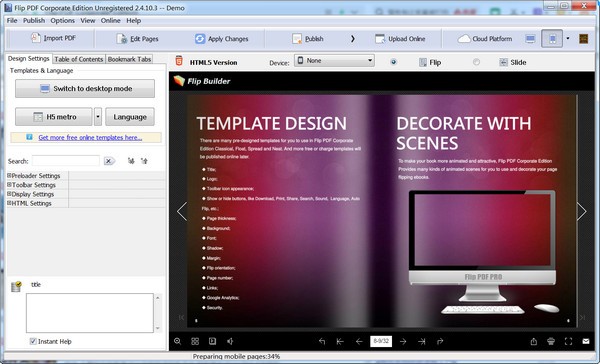600x364 pixels.
Task: Click the title description text box
Action: (90, 313)
